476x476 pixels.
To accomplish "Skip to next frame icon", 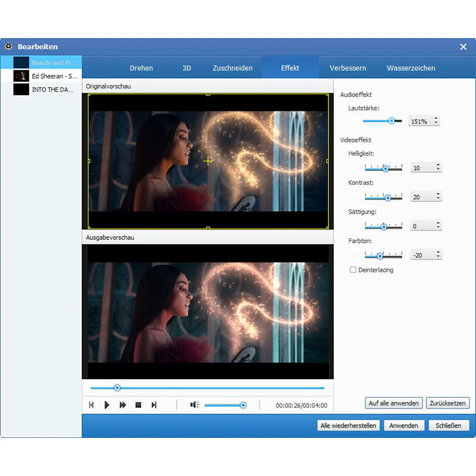I will [x=154, y=405].
